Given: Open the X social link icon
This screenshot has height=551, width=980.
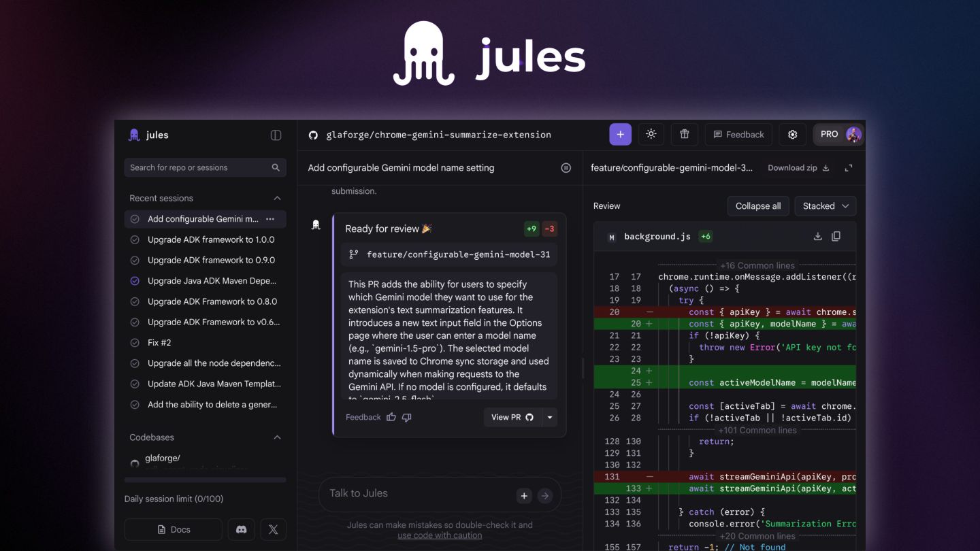Looking at the screenshot, I should pyautogui.click(x=273, y=529).
